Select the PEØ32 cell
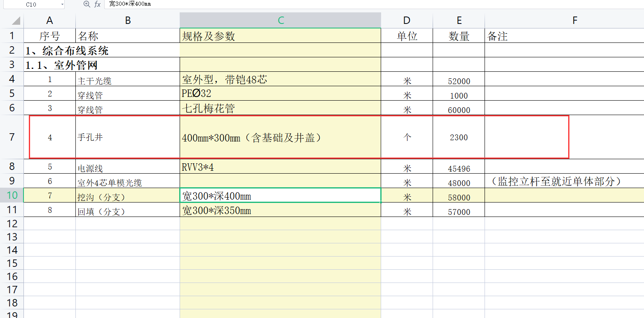 (x=281, y=94)
